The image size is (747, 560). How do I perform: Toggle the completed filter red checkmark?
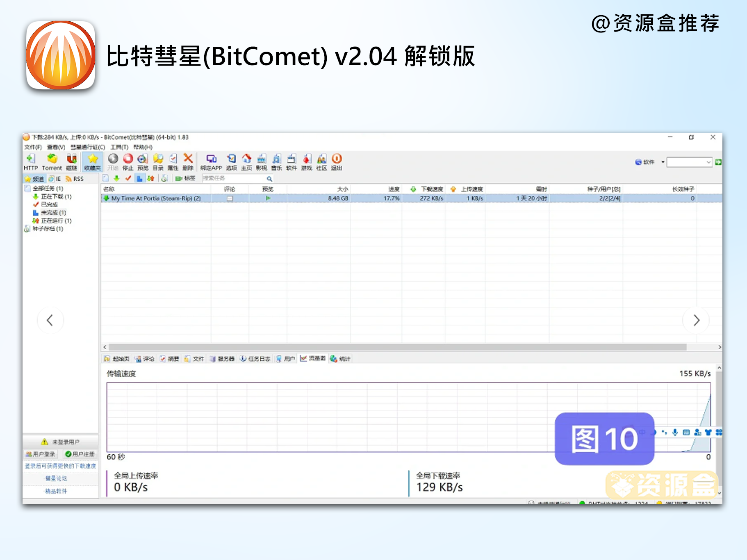(128, 178)
